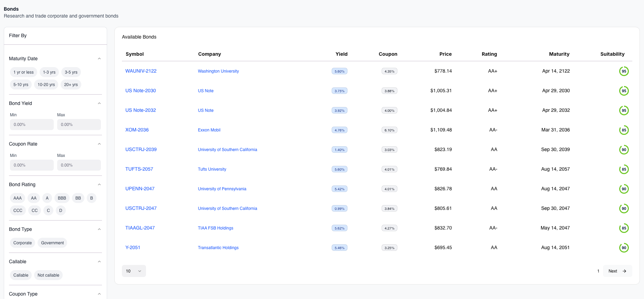The width and height of the screenshot is (644, 299).
Task: Toggle the CCC bond rating filter
Action: [18, 211]
